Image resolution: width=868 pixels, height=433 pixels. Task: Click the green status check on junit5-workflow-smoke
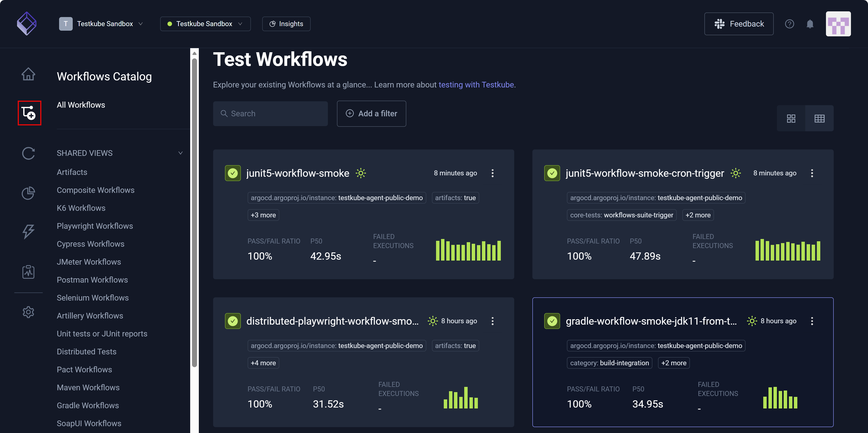232,173
